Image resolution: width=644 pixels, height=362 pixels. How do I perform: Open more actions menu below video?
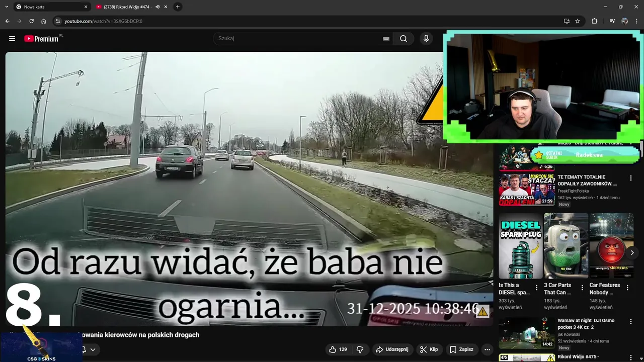[x=487, y=349]
